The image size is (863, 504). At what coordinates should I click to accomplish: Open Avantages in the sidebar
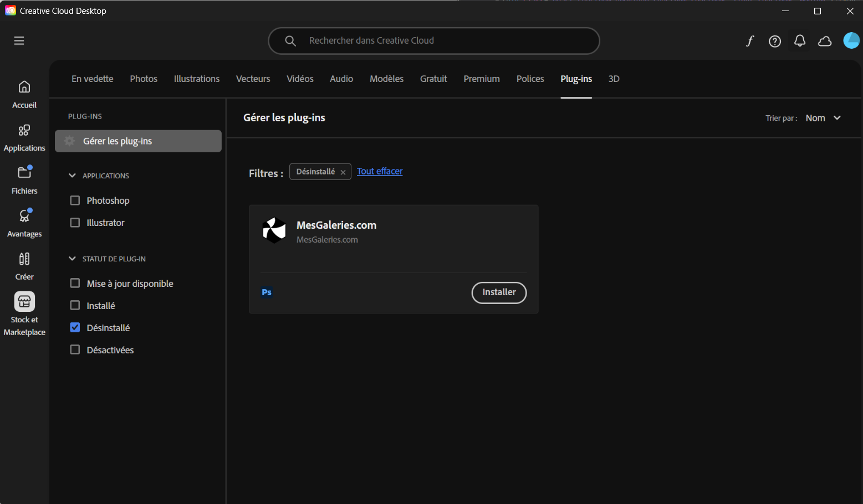(24, 224)
